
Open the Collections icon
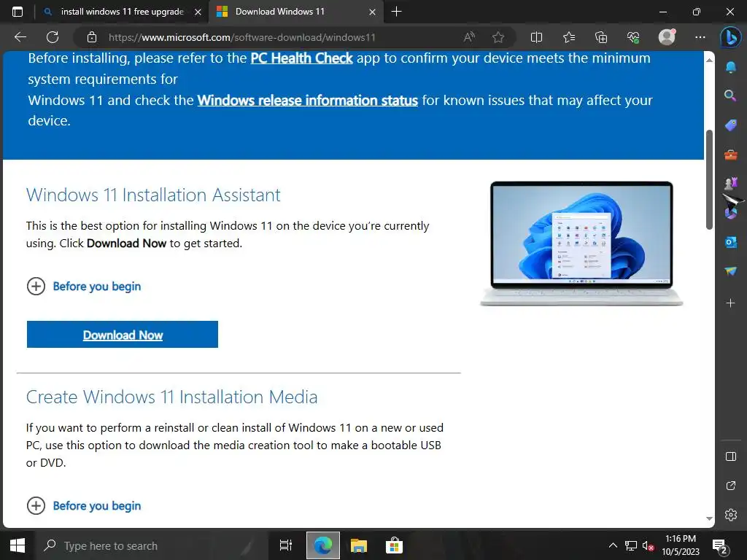pos(601,37)
